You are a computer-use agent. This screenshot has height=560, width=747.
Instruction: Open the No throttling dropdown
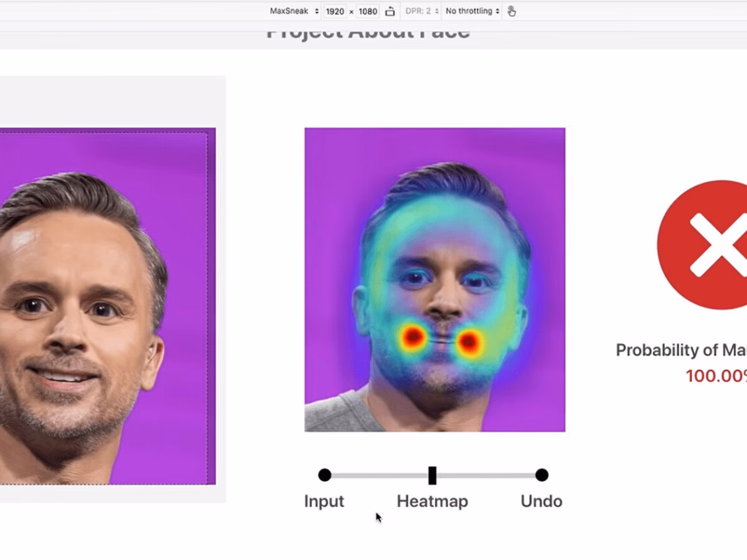coord(471,11)
